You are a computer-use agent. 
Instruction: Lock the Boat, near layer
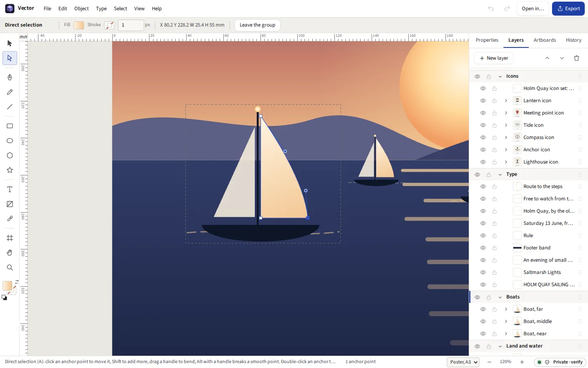[494, 334]
